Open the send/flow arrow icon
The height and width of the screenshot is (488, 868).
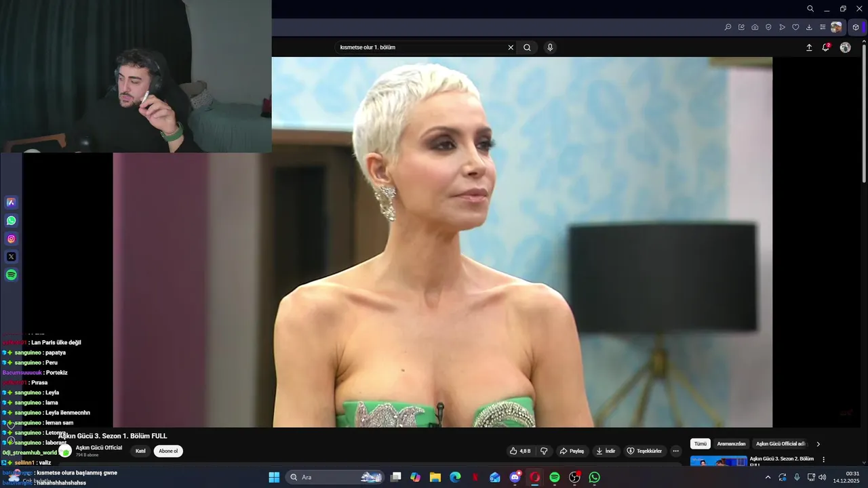click(782, 27)
